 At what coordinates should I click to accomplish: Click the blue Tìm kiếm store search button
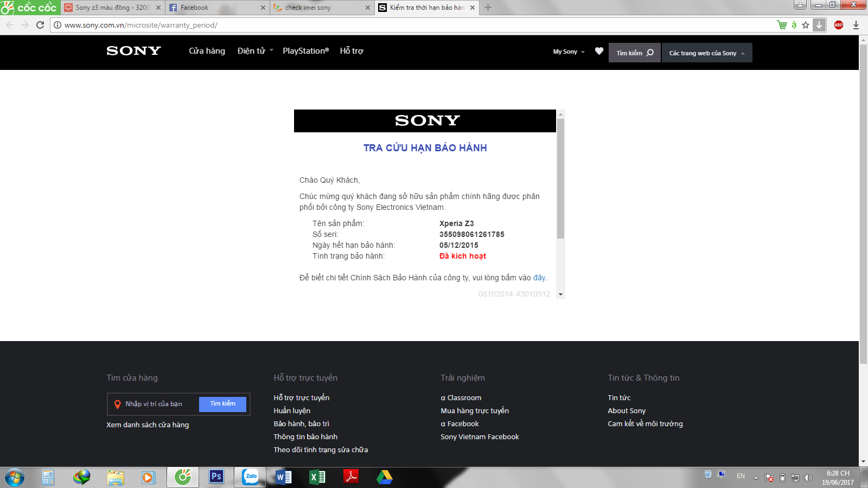coord(223,404)
